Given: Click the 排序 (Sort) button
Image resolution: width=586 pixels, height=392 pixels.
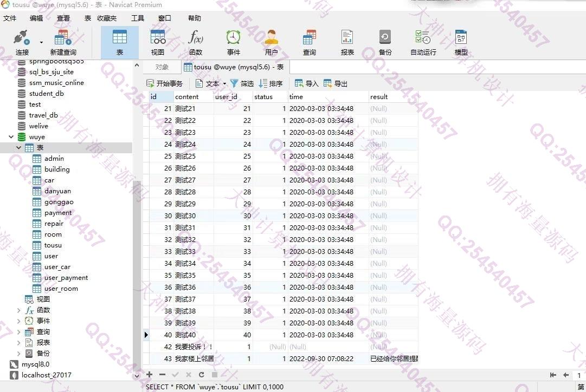Looking at the screenshot, I should [x=271, y=83].
